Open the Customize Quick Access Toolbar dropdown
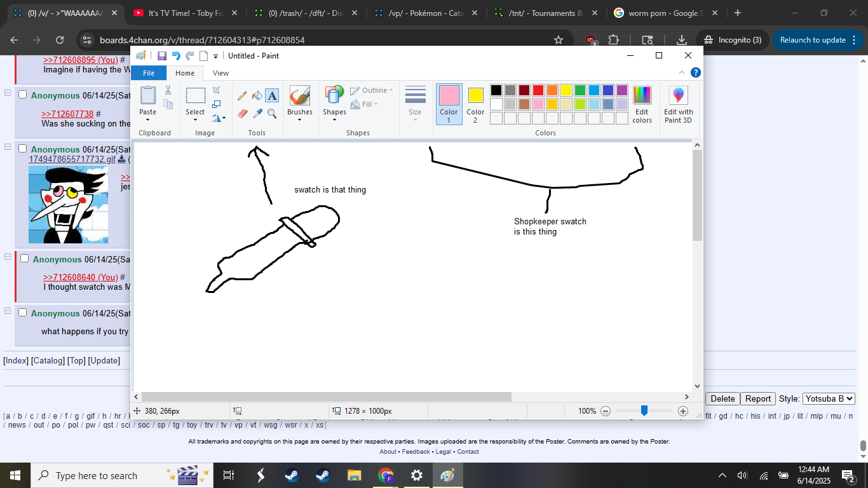 [216, 56]
